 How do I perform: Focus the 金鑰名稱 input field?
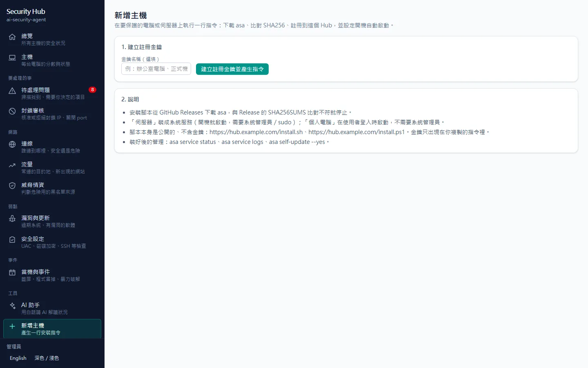[156, 69]
